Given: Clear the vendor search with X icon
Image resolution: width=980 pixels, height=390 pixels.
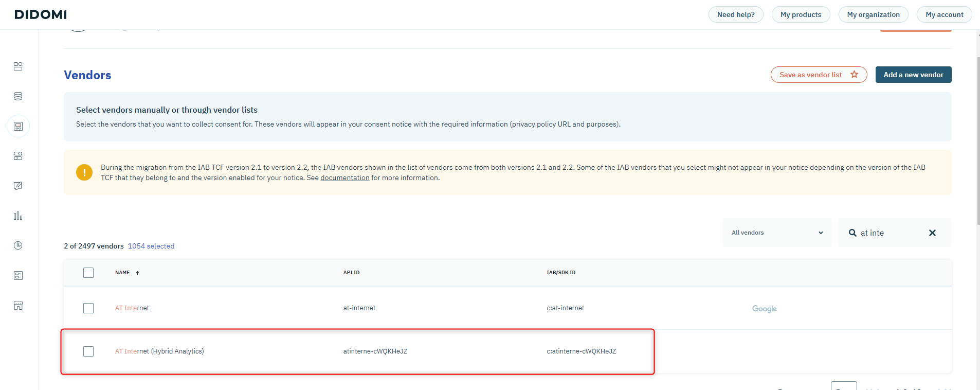Looking at the screenshot, I should coord(932,233).
